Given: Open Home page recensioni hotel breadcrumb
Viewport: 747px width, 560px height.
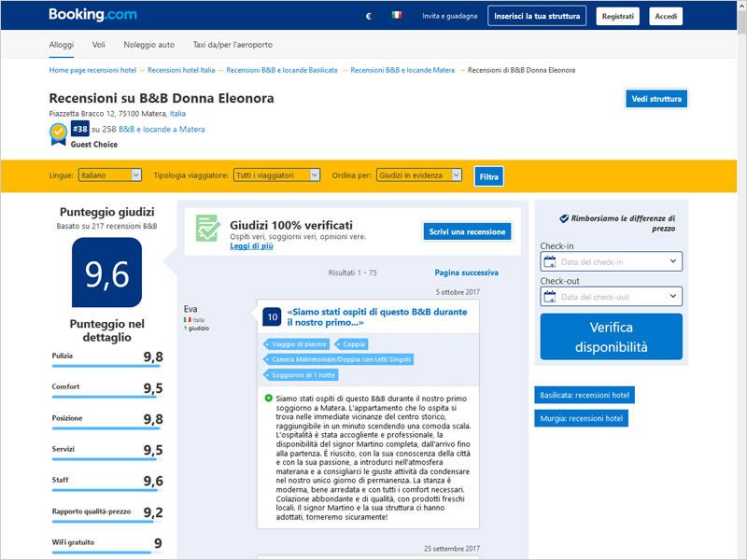Looking at the screenshot, I should [92, 70].
